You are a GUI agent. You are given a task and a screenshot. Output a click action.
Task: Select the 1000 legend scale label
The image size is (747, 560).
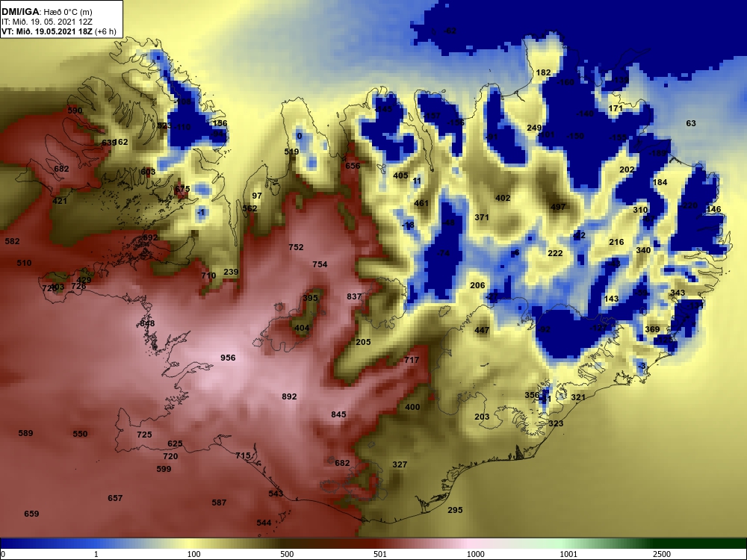[475, 554]
